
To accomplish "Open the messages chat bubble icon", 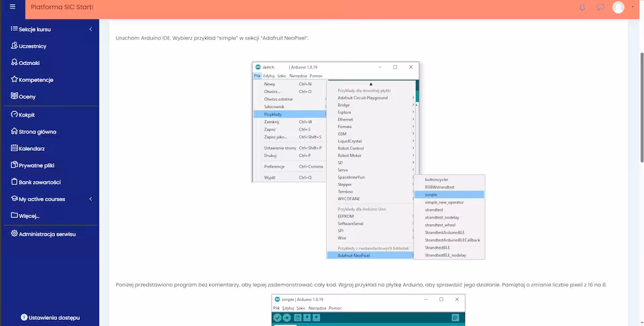I will (600, 7).
